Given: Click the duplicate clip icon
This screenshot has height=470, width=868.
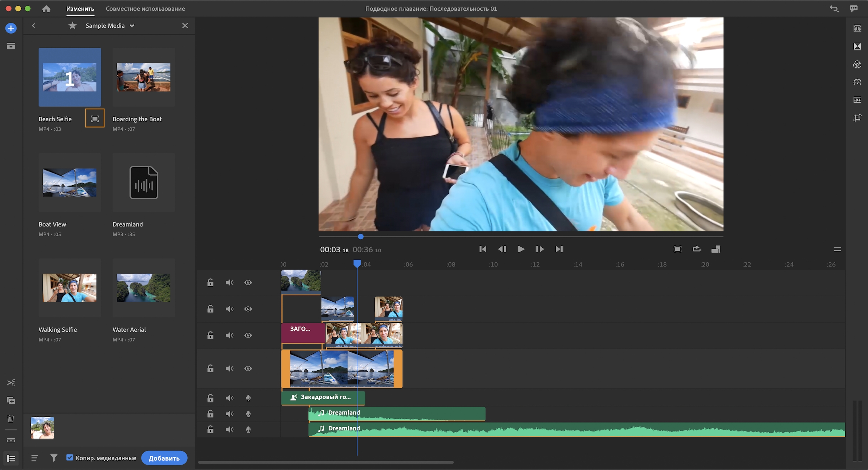Looking at the screenshot, I should [11, 401].
